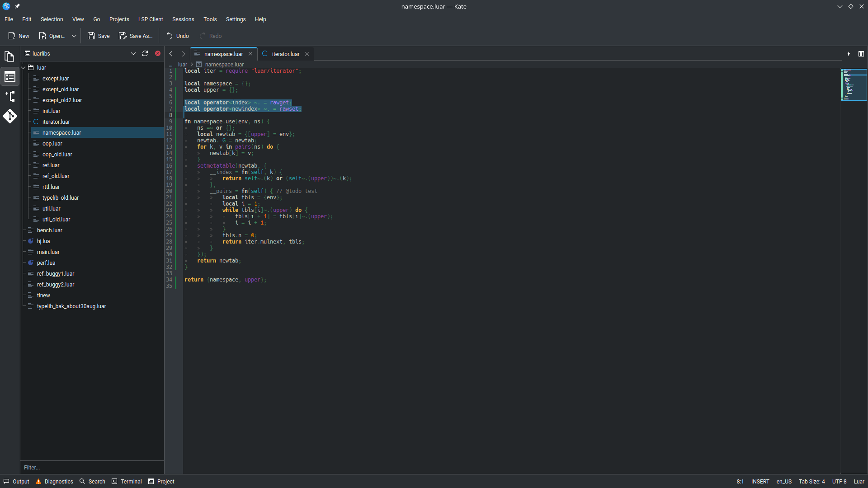Click the quick open lightning icon
Viewport: 868px width, 488px height.
click(x=849, y=54)
